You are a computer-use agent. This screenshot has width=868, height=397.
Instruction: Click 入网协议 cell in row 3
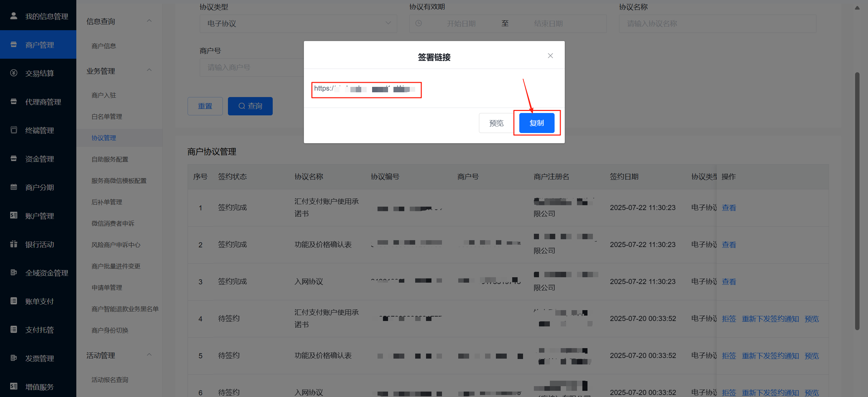pyautogui.click(x=309, y=282)
